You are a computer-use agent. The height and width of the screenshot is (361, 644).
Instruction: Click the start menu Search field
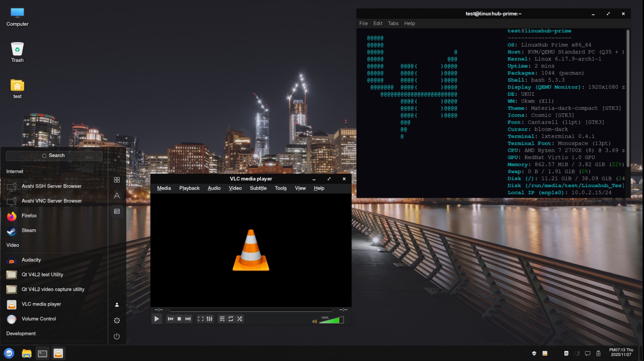54,155
